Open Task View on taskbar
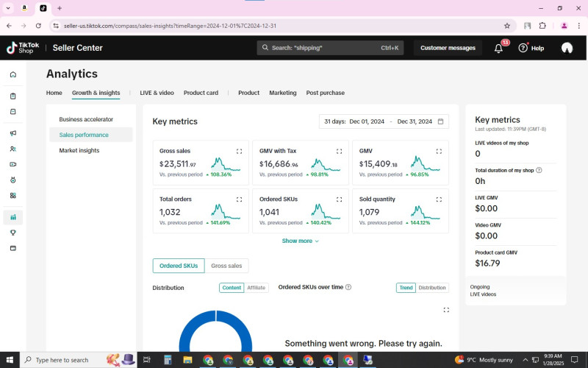Screen dimensions: 588x368 click(146, 360)
